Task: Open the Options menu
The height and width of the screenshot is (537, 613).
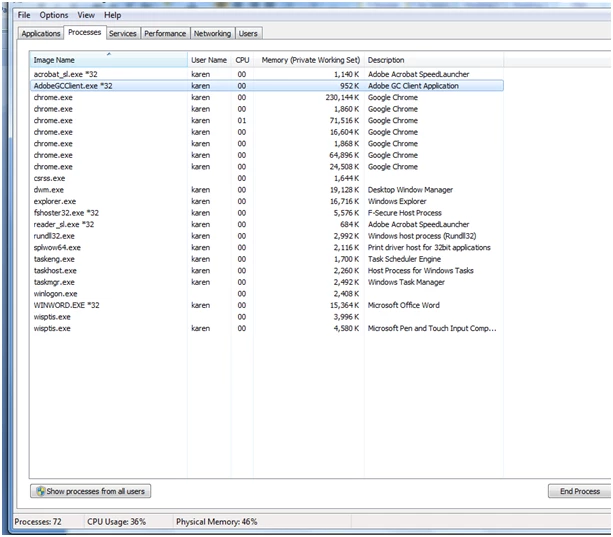Action: [x=54, y=15]
